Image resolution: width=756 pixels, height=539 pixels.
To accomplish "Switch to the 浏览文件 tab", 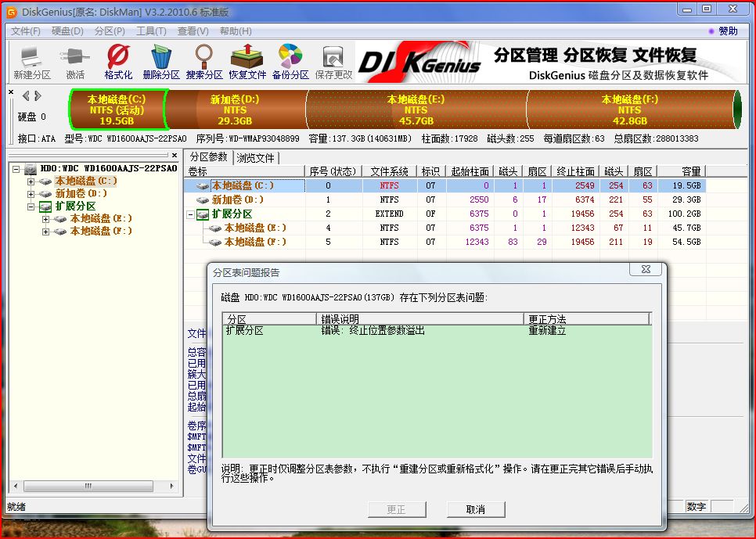I will [256, 158].
